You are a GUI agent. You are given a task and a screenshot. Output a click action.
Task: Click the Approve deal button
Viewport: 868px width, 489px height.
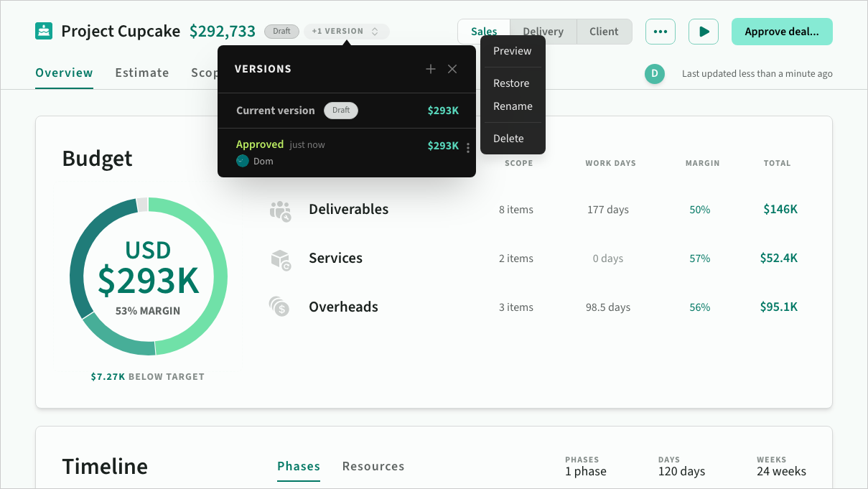[781, 32]
